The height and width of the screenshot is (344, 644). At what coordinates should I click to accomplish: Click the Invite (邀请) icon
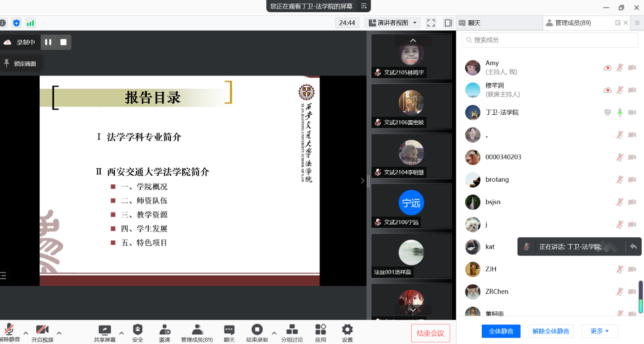165,330
